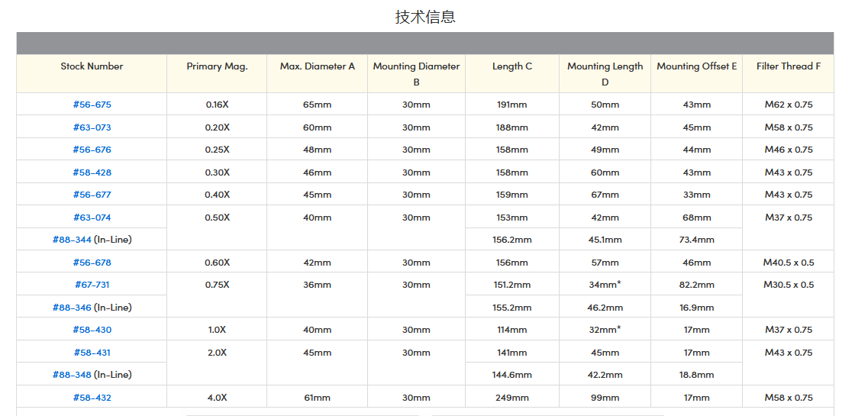This screenshot has height=416, width=868.
Task: Click the Primary Mag. column header
Action: pyautogui.click(x=217, y=66)
